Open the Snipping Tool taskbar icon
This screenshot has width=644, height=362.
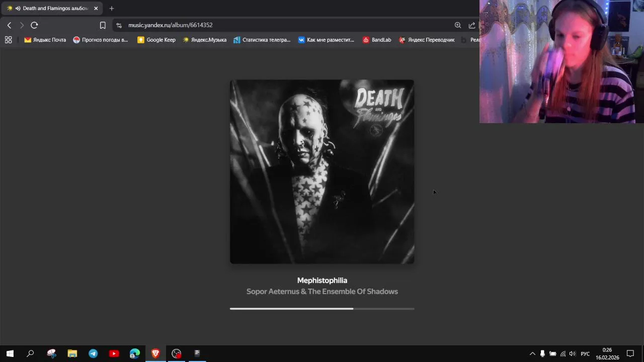click(51, 353)
